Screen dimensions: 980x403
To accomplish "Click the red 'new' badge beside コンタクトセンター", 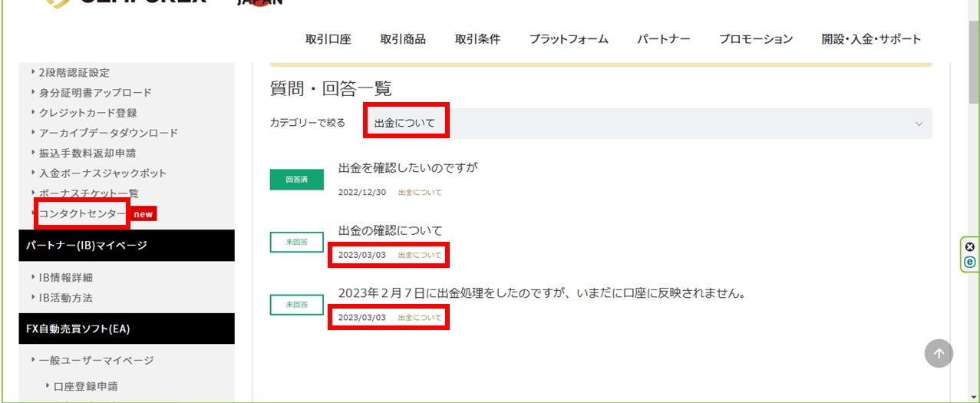I will [144, 214].
